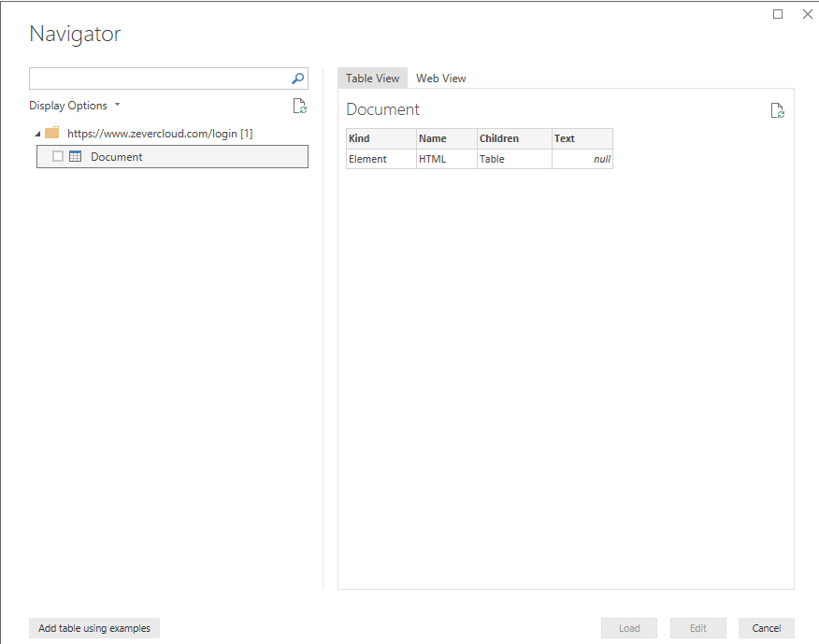This screenshot has width=819, height=644.
Task: Select the Document tree item
Action: click(172, 157)
